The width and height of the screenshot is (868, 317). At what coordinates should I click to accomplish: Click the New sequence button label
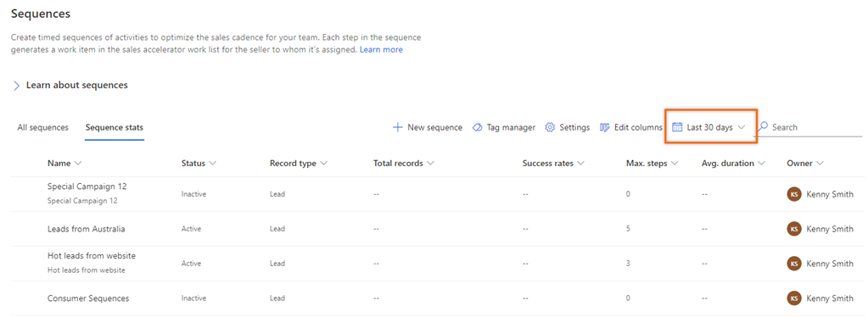pos(434,127)
